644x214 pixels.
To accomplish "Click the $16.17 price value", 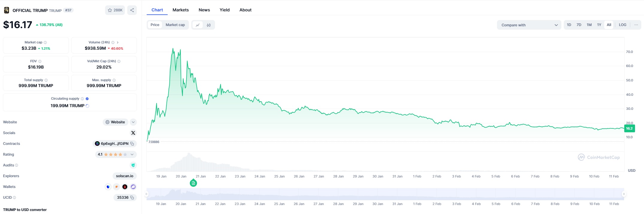I will 18,25.
